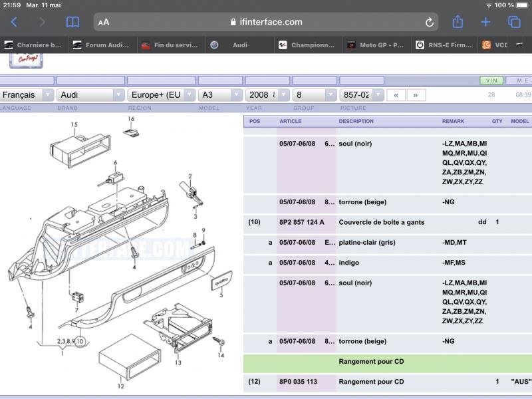This screenshot has height=399, width=532.
Task: Open the A3 model dropdown
Action: (x=220, y=95)
